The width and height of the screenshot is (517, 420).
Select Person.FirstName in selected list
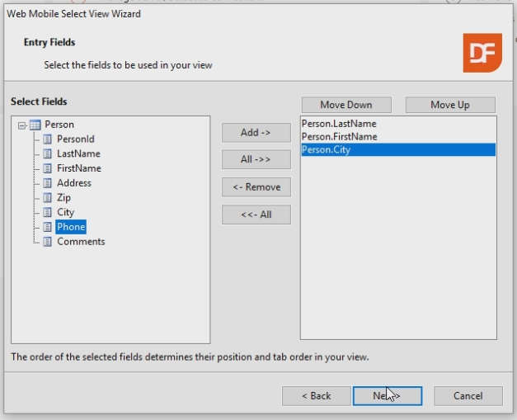coord(340,137)
